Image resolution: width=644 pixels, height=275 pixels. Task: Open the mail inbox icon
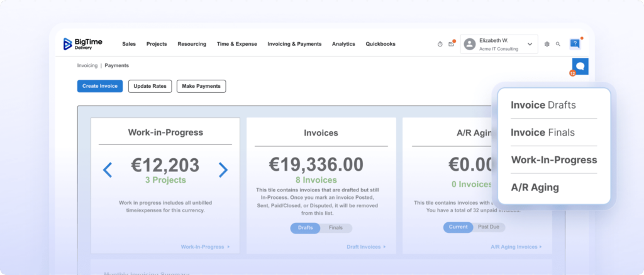tap(452, 44)
